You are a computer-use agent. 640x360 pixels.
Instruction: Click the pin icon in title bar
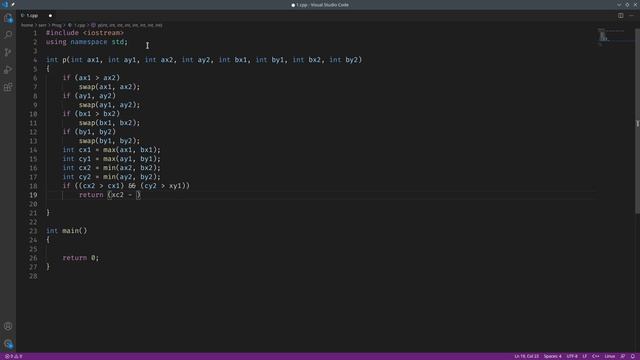tap(13, 4)
